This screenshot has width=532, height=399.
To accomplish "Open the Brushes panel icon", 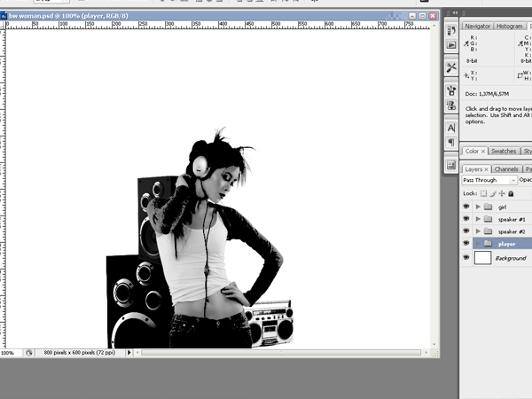I will coord(451,91).
